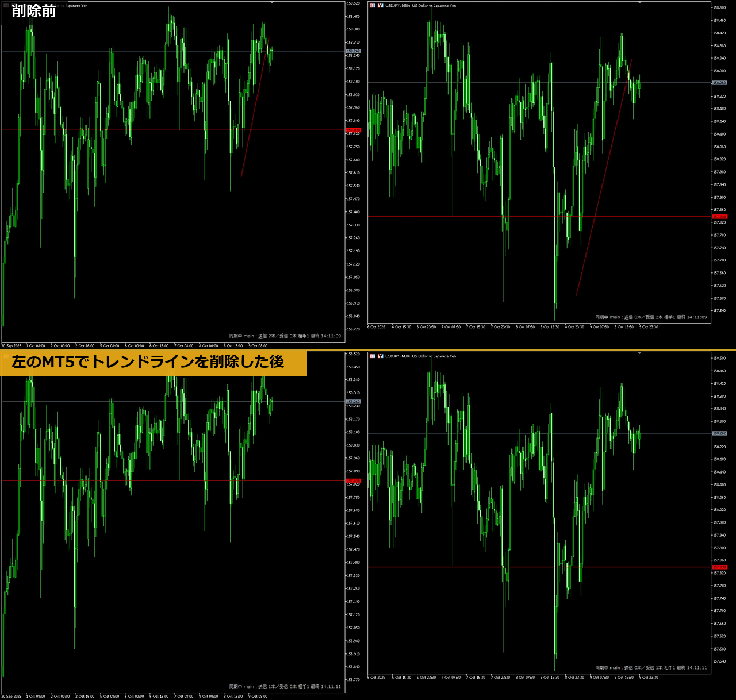
Task: Click the 6 Oct 2026 date label on the upper-right chart
Action: [377, 327]
